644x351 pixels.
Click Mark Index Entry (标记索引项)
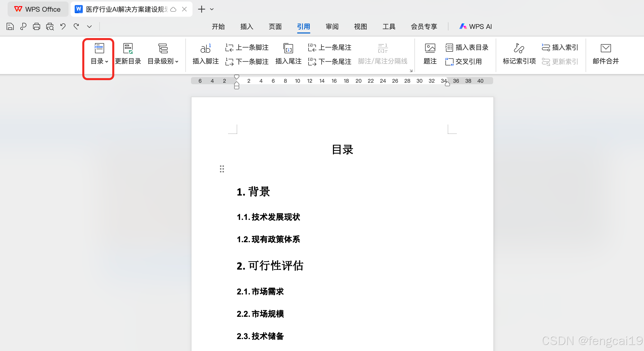pyautogui.click(x=519, y=54)
